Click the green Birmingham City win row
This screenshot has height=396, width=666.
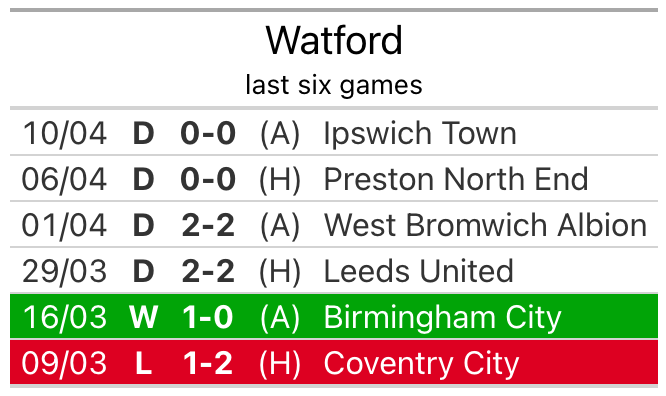tap(334, 317)
